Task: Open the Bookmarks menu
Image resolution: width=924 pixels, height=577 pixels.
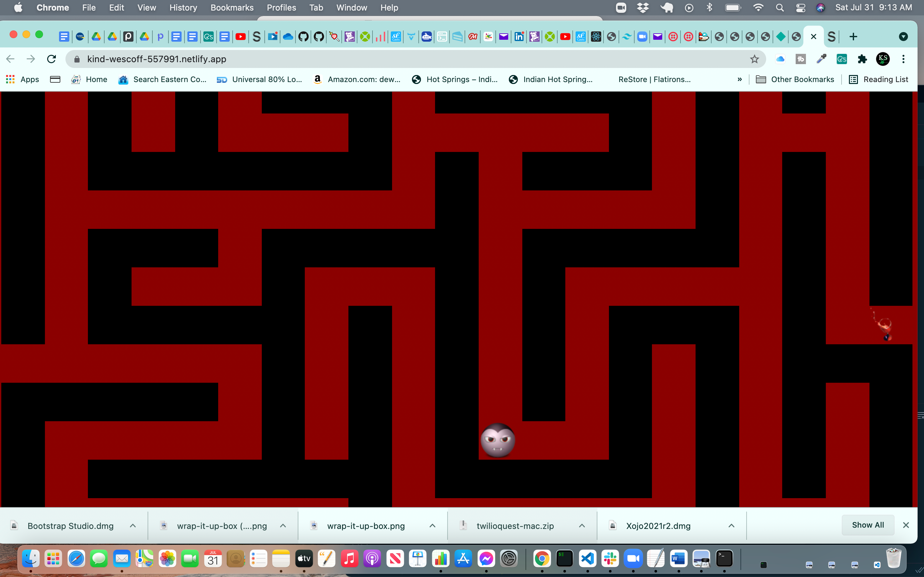Action: pos(232,8)
